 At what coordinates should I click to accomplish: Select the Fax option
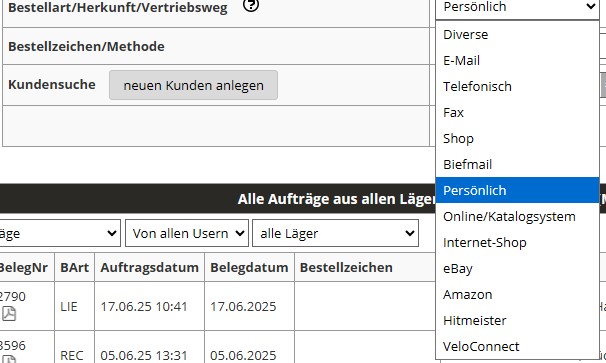tap(517, 112)
